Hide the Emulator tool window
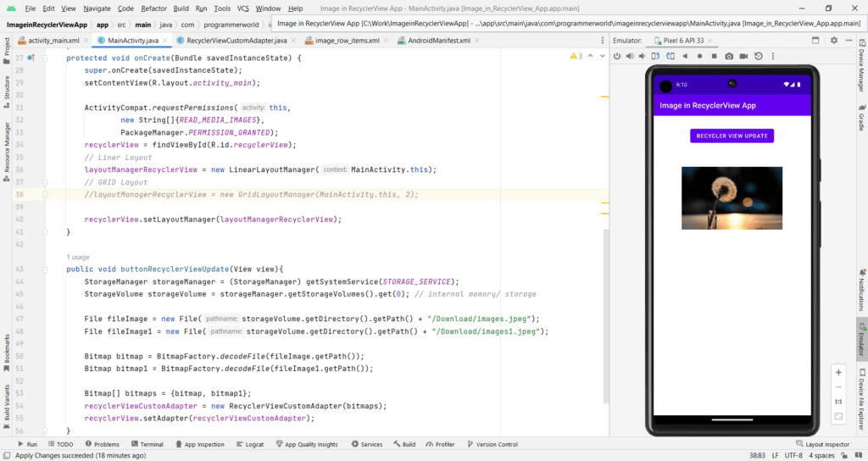 pos(849,41)
